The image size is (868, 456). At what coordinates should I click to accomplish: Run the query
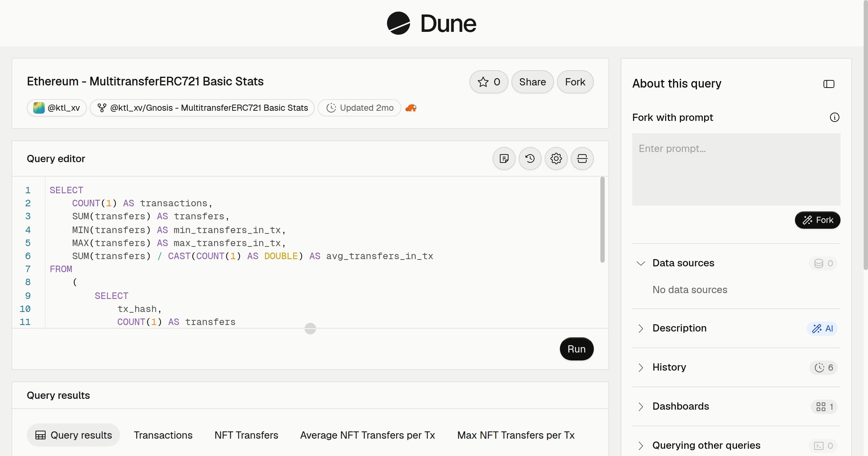(x=576, y=349)
